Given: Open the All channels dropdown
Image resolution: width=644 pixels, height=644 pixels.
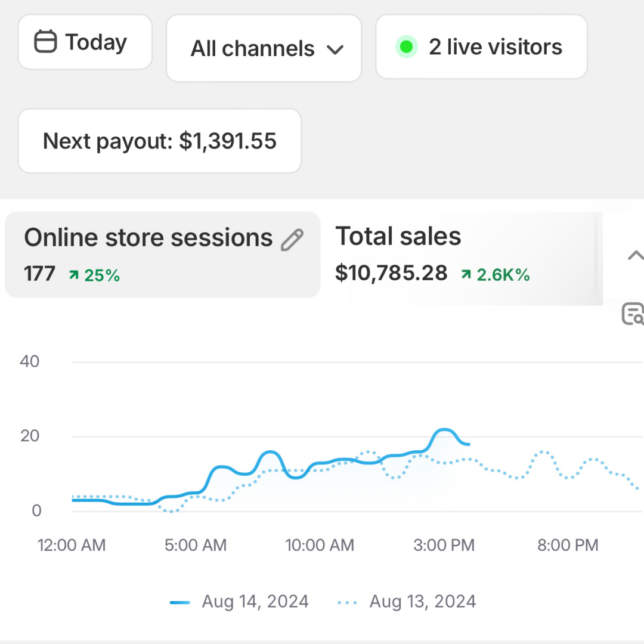Looking at the screenshot, I should [x=264, y=49].
